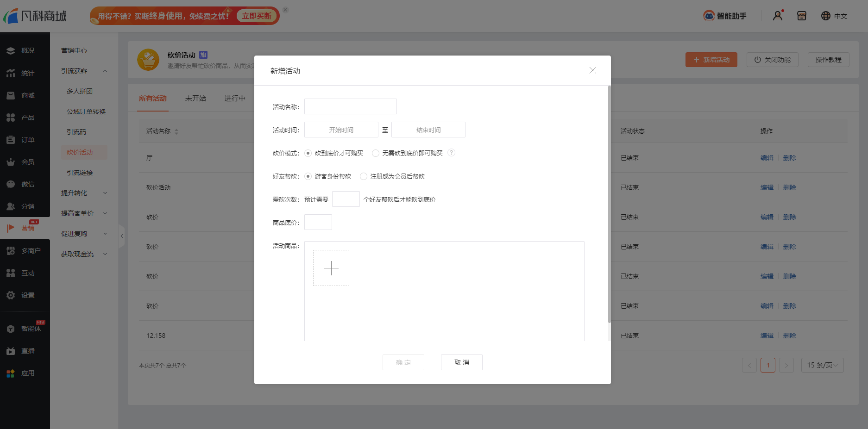This screenshot has width=868, height=429.
Task: Expand the 提升转化 menu group
Action: [105, 193]
